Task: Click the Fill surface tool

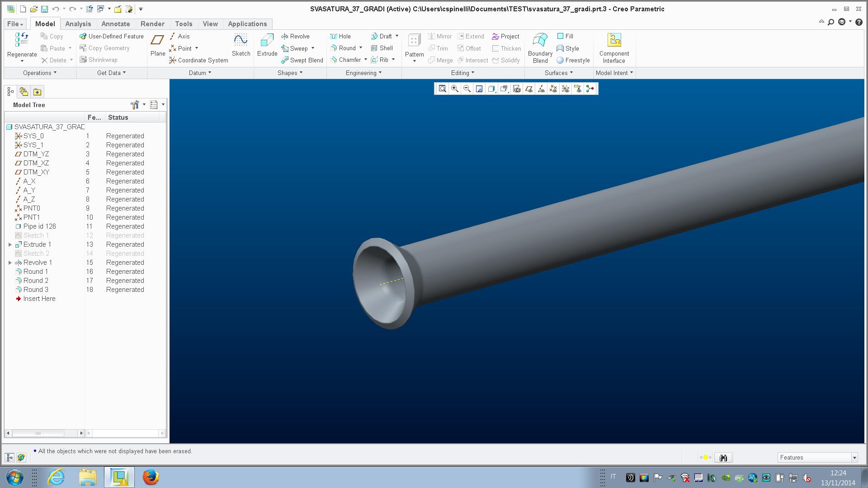Action: point(565,37)
